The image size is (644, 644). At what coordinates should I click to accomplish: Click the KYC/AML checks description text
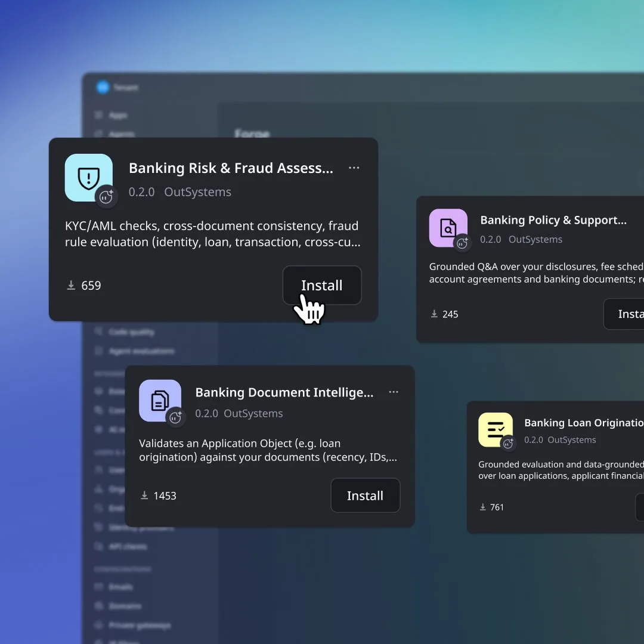click(213, 234)
